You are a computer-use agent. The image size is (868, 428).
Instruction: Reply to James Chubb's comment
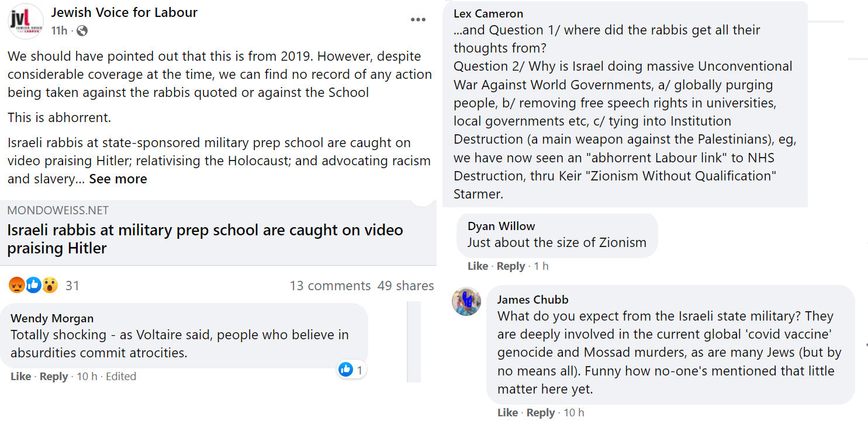pyautogui.click(x=541, y=413)
